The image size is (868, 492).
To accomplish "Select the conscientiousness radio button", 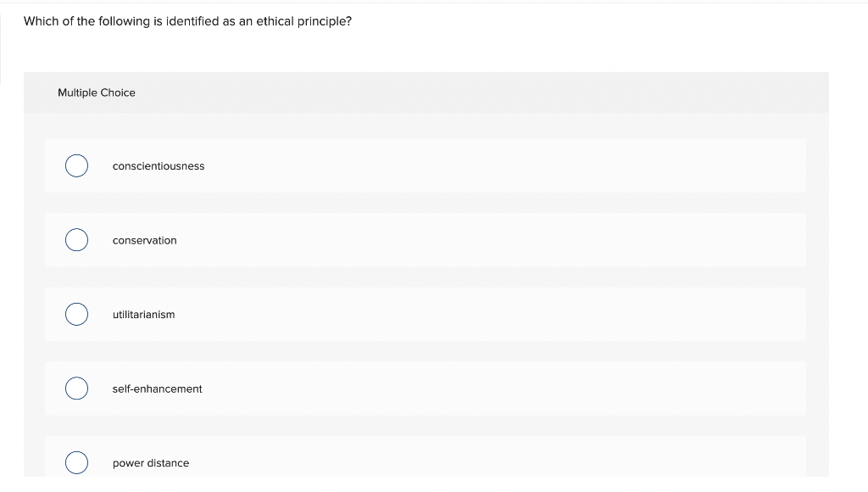I will click(x=76, y=165).
